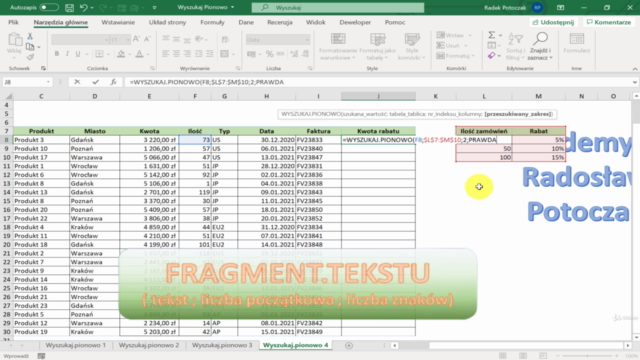This screenshot has height=360, width=640.
Task: Click the Wklej paste icon
Action: tap(15, 39)
